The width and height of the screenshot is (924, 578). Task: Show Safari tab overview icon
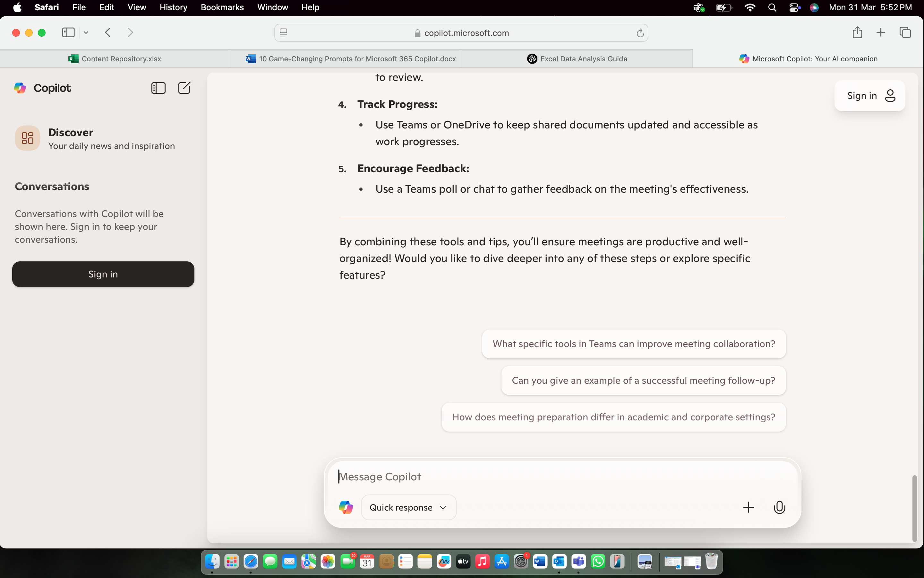tap(905, 32)
